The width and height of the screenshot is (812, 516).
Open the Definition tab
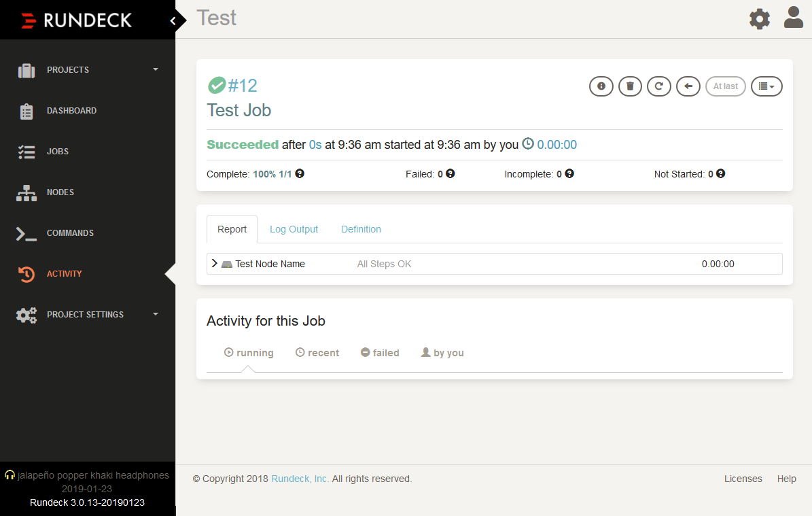coord(361,229)
